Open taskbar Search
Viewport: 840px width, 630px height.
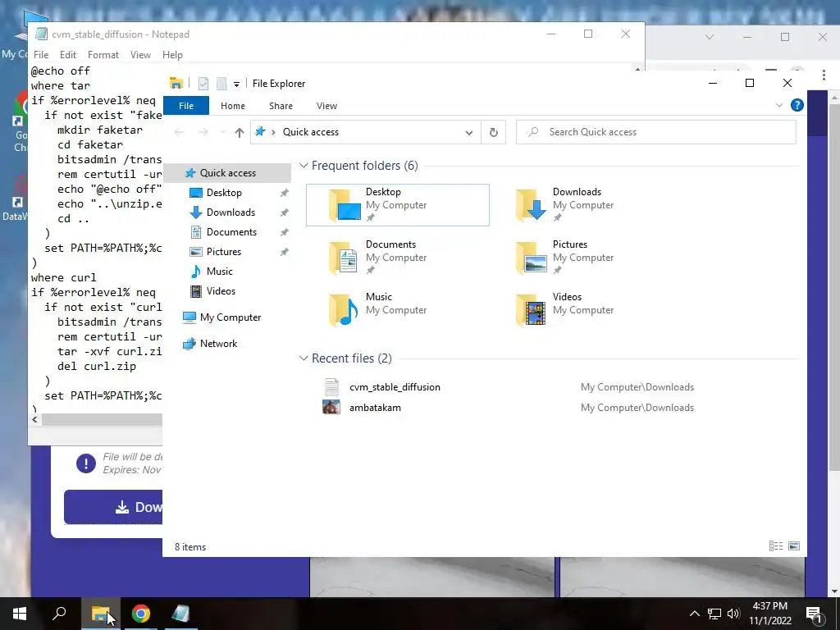59,614
